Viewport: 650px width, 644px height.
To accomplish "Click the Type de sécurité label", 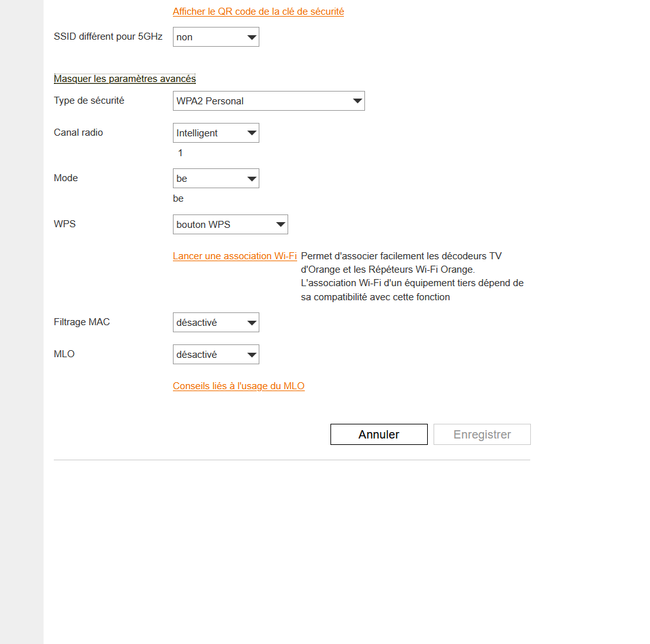I will [x=89, y=101].
